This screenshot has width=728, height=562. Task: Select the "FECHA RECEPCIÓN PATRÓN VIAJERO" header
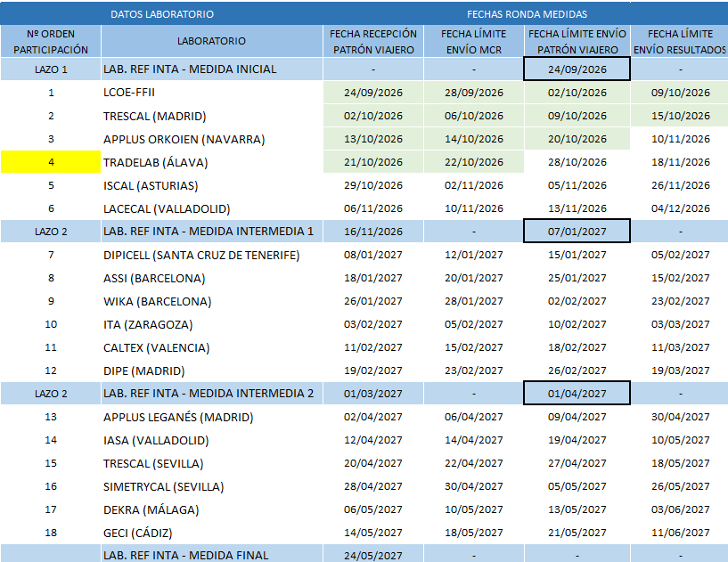[373, 41]
